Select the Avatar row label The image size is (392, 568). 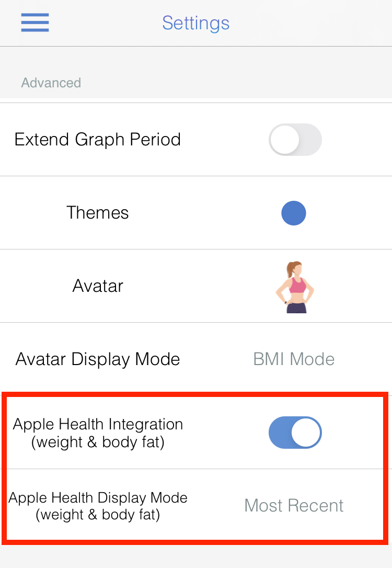click(x=98, y=286)
